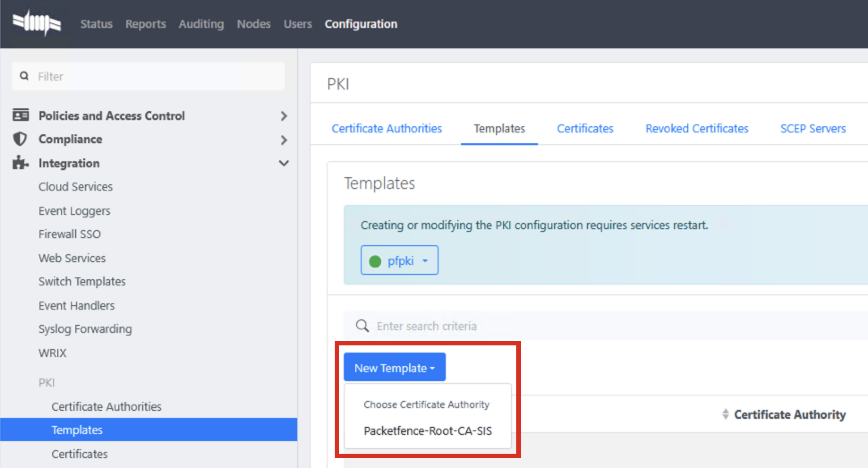Select Packetfence-Root-CA-SIS certificate authority
Viewport: 868px width, 468px height.
(428, 431)
